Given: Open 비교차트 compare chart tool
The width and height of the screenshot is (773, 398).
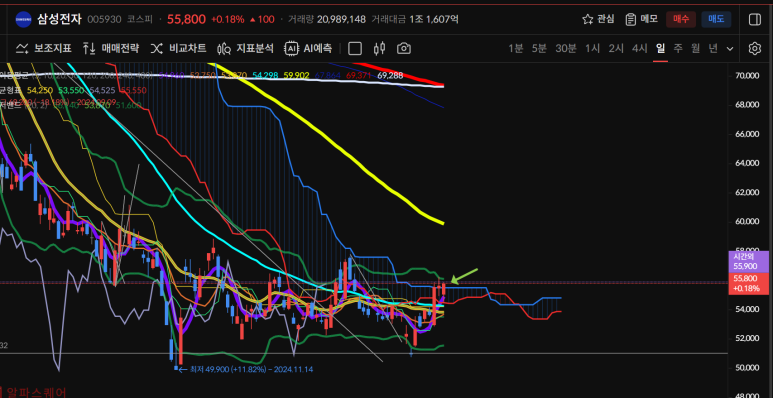Looking at the screenshot, I should tap(178, 48).
